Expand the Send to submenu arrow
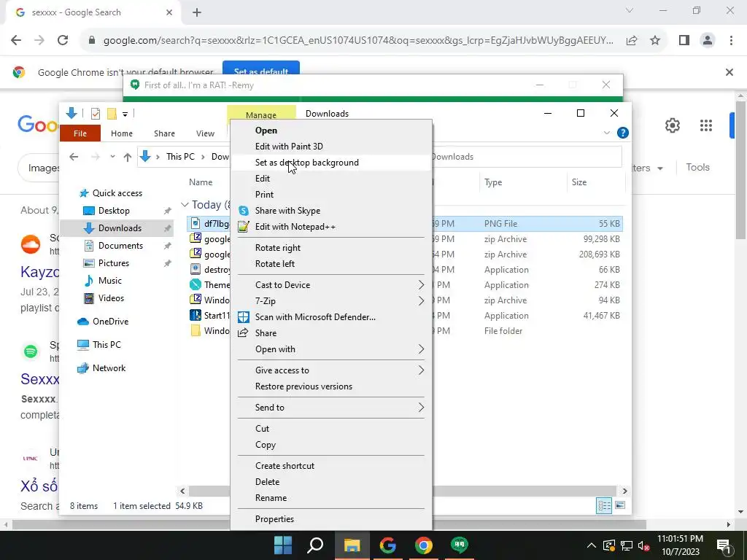 (421, 407)
